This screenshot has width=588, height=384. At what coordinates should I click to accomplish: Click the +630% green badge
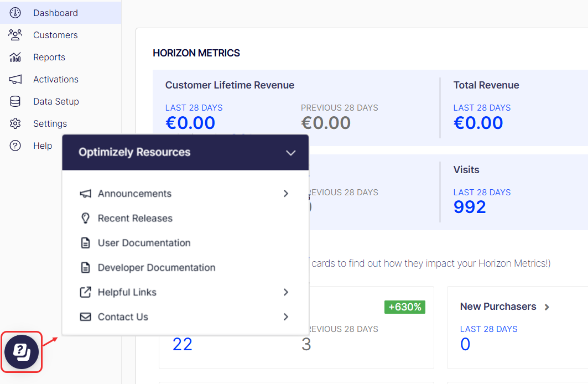point(404,307)
